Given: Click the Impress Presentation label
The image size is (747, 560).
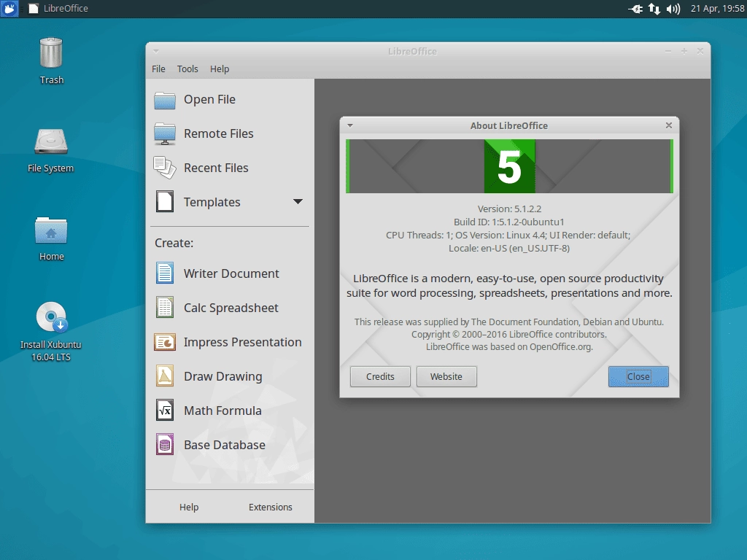Looking at the screenshot, I should pyautogui.click(x=242, y=343).
